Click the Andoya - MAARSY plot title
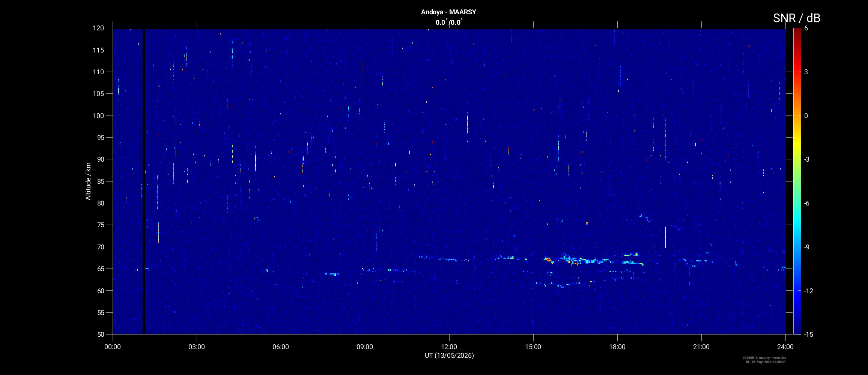The width and height of the screenshot is (868, 375). tap(448, 12)
